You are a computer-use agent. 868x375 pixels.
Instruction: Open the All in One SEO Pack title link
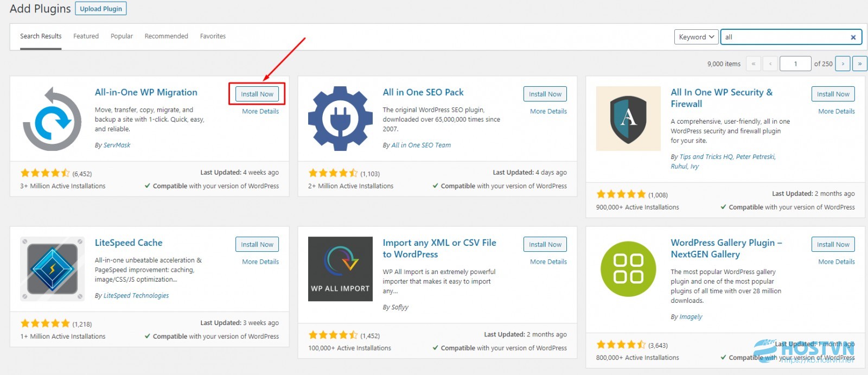coord(423,92)
